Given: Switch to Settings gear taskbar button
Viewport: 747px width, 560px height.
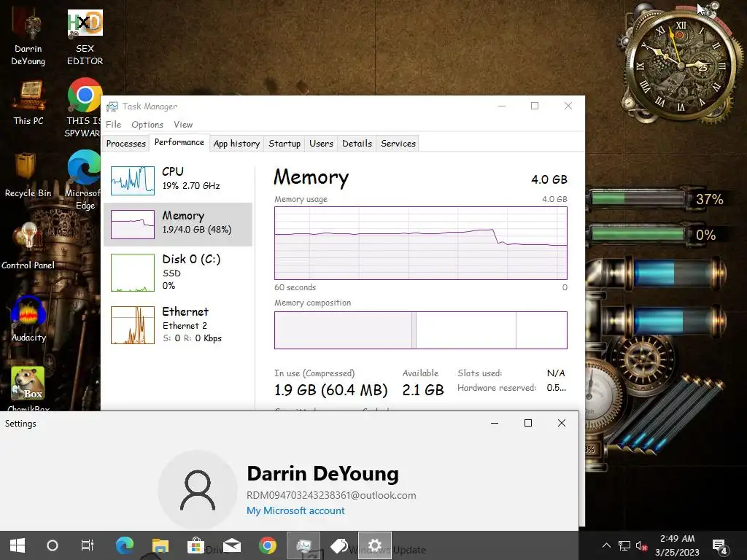Looking at the screenshot, I should 375,545.
